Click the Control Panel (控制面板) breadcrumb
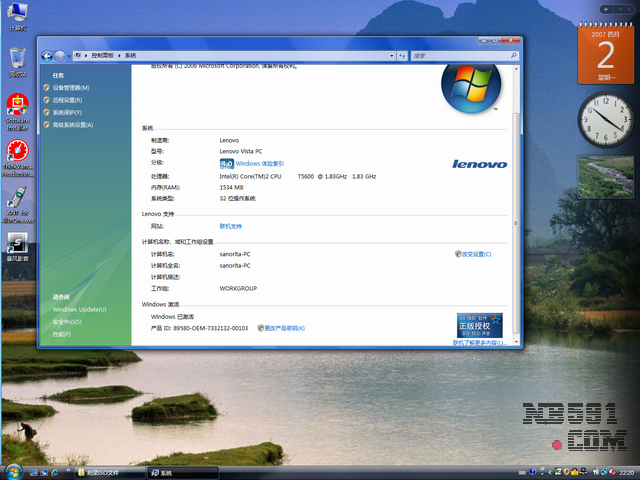This screenshot has height=480, width=640. (101, 56)
